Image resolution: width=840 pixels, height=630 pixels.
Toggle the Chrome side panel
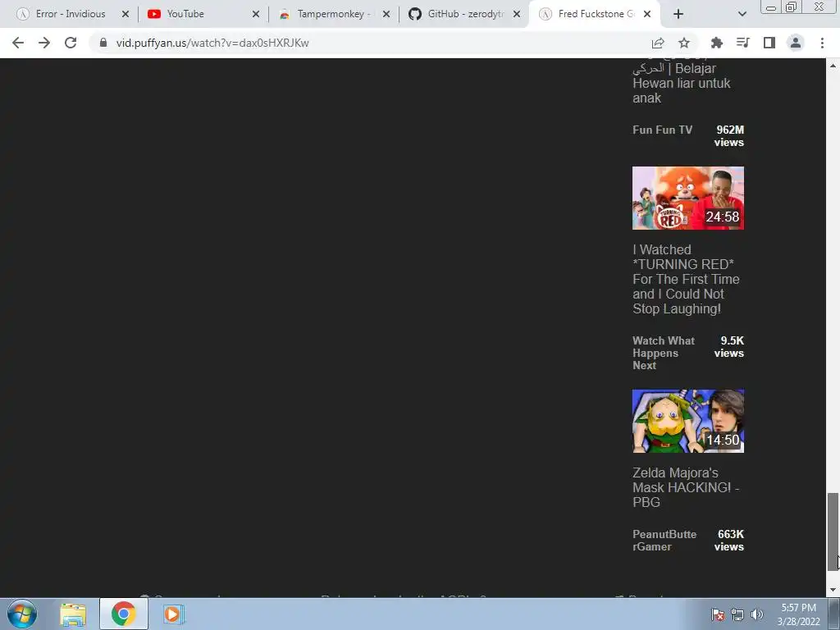coord(769,43)
